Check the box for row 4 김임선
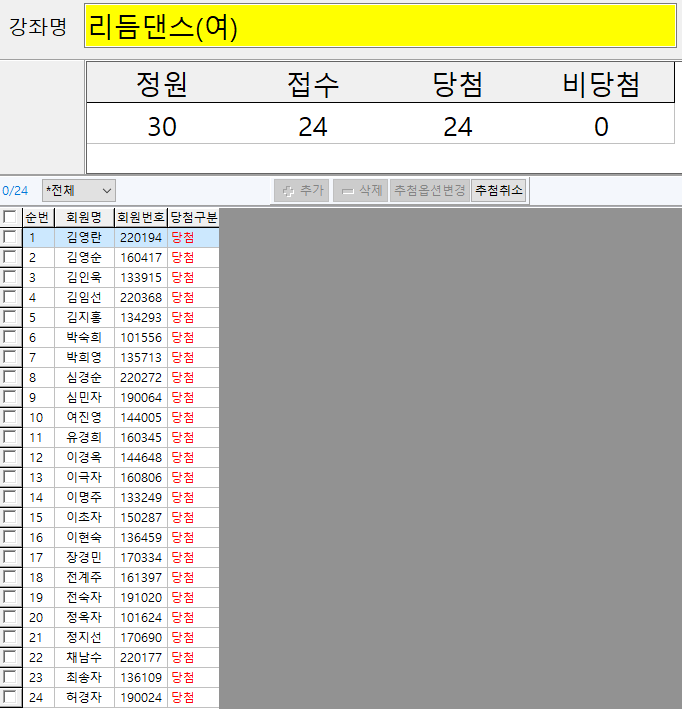The width and height of the screenshot is (682, 709). click(x=9, y=297)
